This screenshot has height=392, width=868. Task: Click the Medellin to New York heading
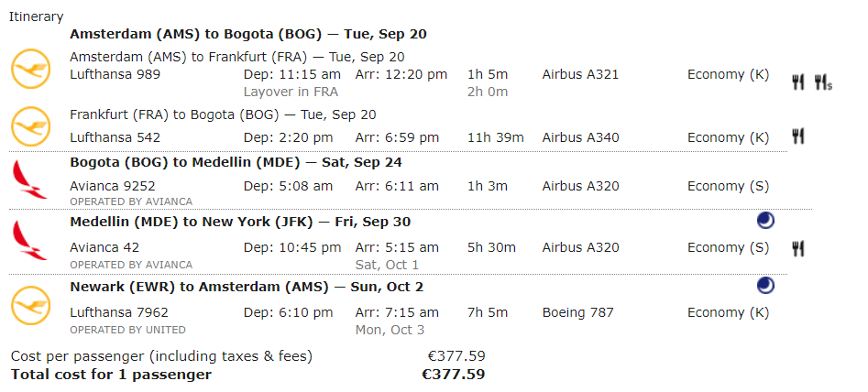(x=240, y=222)
